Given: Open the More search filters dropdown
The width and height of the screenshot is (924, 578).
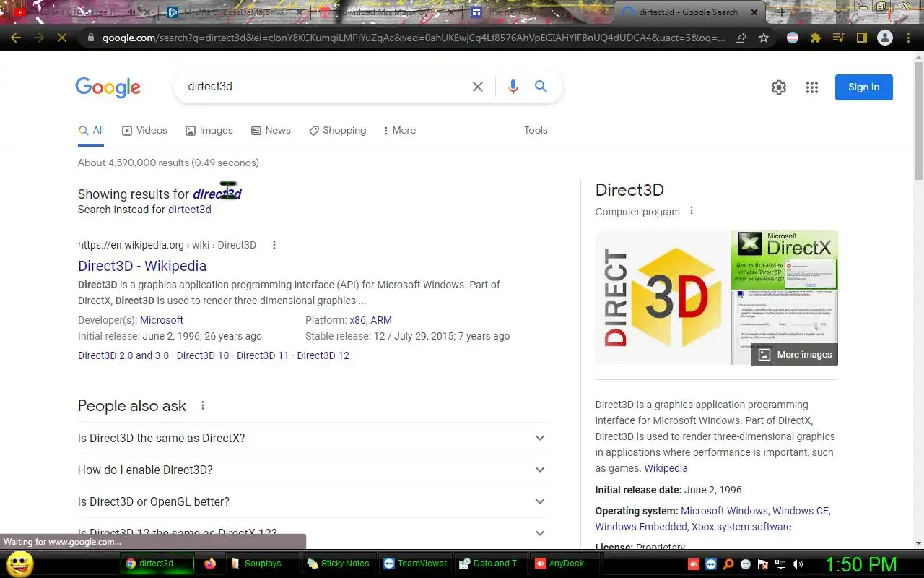Looking at the screenshot, I should [400, 131].
